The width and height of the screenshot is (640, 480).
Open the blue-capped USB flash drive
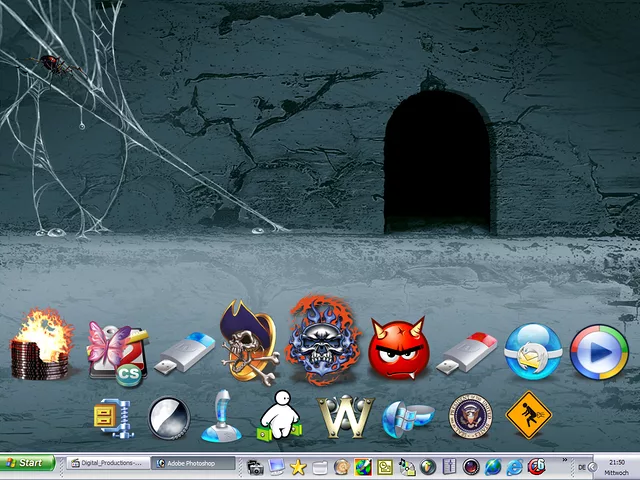(185, 351)
